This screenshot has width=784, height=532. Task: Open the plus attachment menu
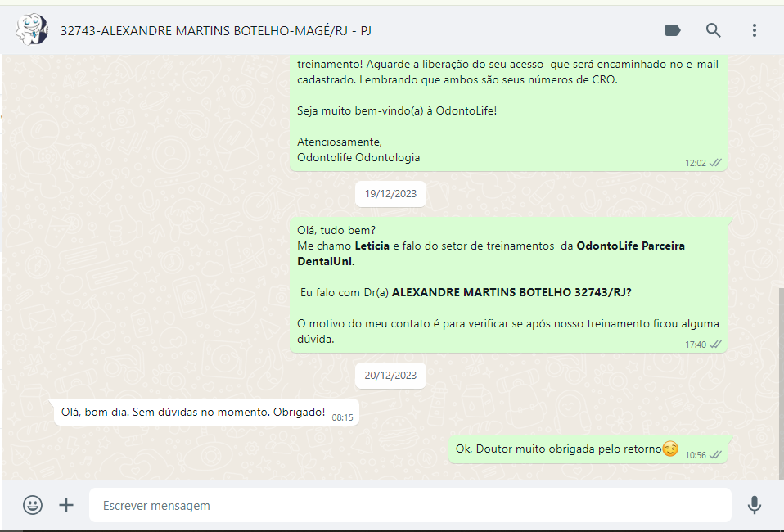[x=66, y=505]
